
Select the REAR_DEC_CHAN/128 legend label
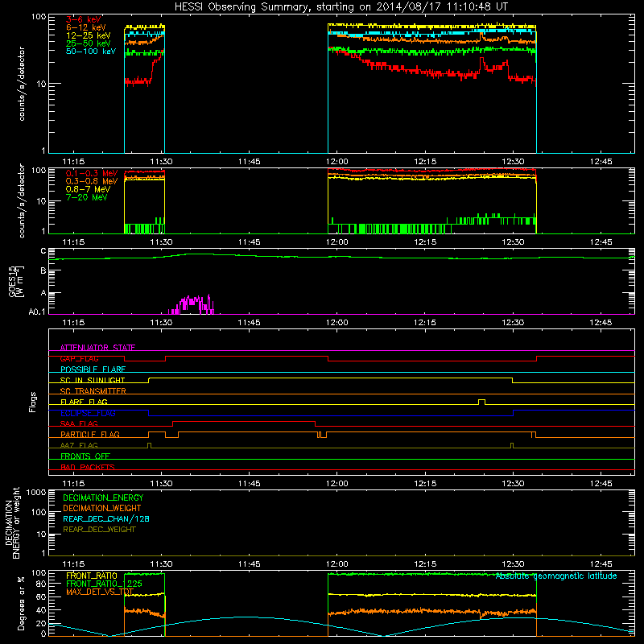pyautogui.click(x=106, y=518)
